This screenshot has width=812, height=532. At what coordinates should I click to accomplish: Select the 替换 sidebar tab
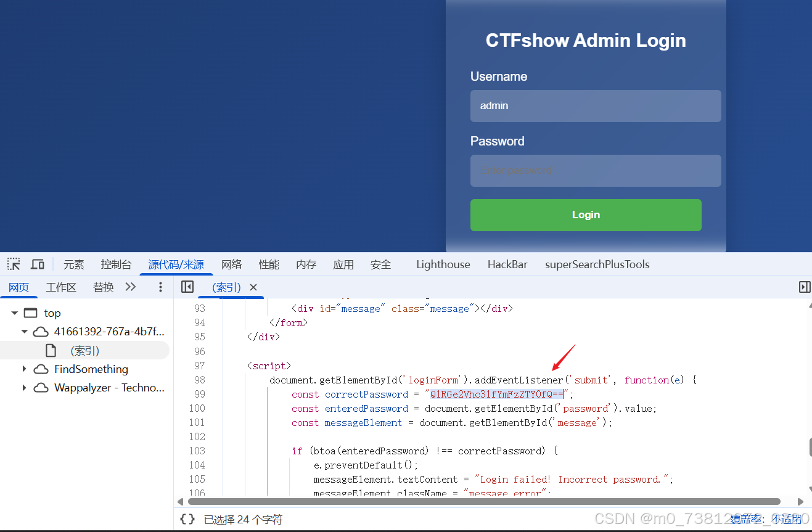[x=103, y=287]
